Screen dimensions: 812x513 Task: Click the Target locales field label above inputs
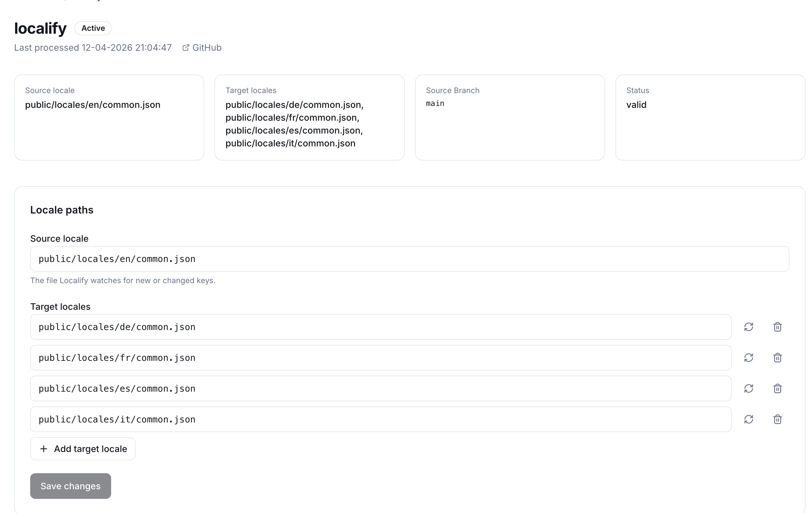click(60, 307)
